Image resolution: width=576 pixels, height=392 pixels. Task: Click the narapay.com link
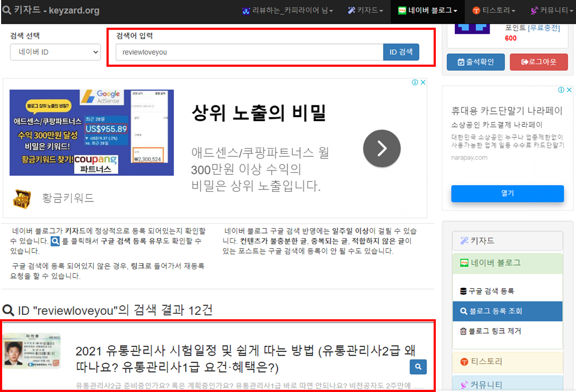point(469,157)
